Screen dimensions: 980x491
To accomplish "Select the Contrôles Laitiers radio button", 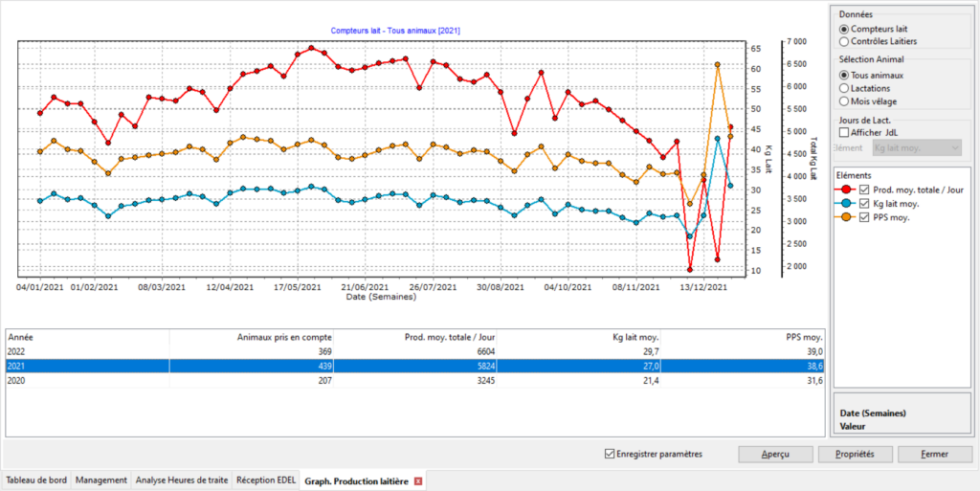I will point(844,42).
